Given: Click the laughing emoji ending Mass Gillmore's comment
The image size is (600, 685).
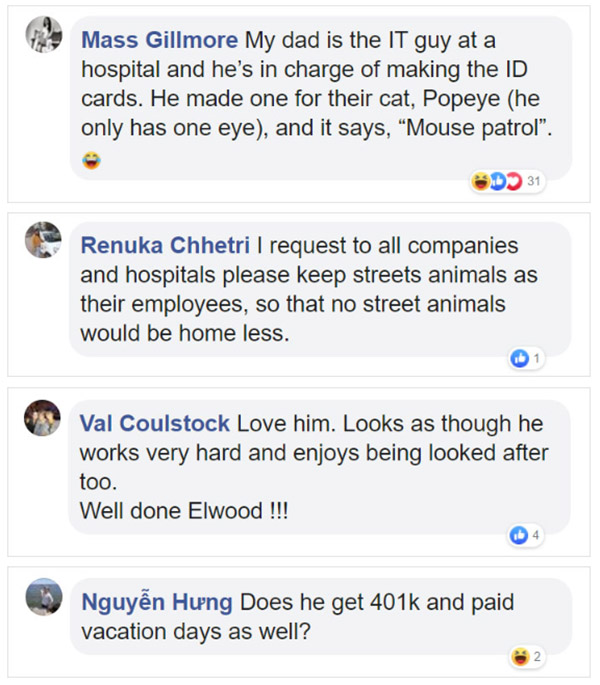Looking at the screenshot, I should click(x=92, y=161).
